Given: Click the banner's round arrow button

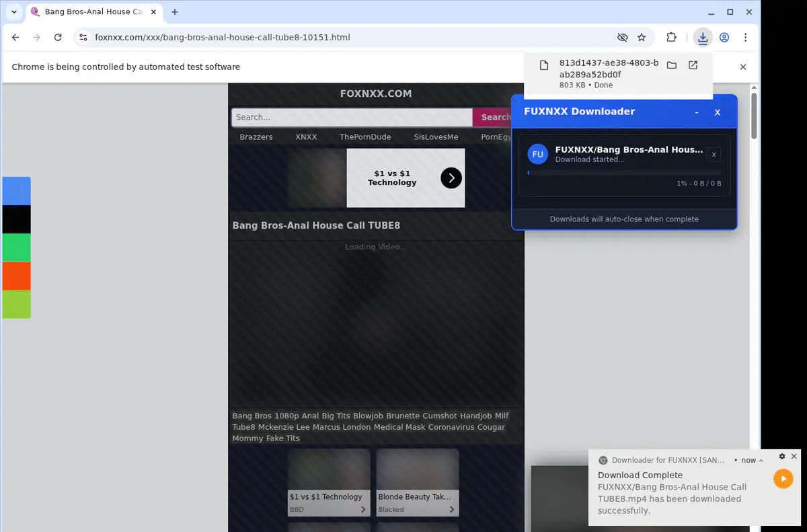Looking at the screenshot, I should coord(451,178).
